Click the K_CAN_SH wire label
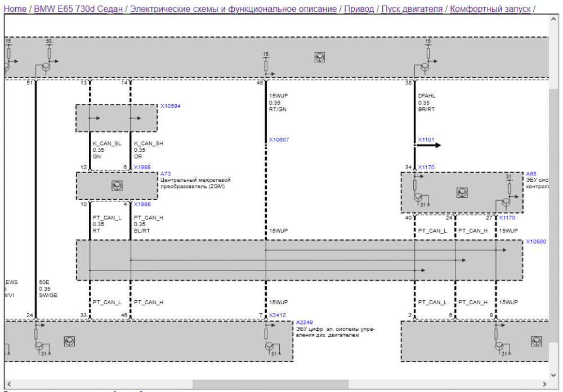 tap(149, 143)
